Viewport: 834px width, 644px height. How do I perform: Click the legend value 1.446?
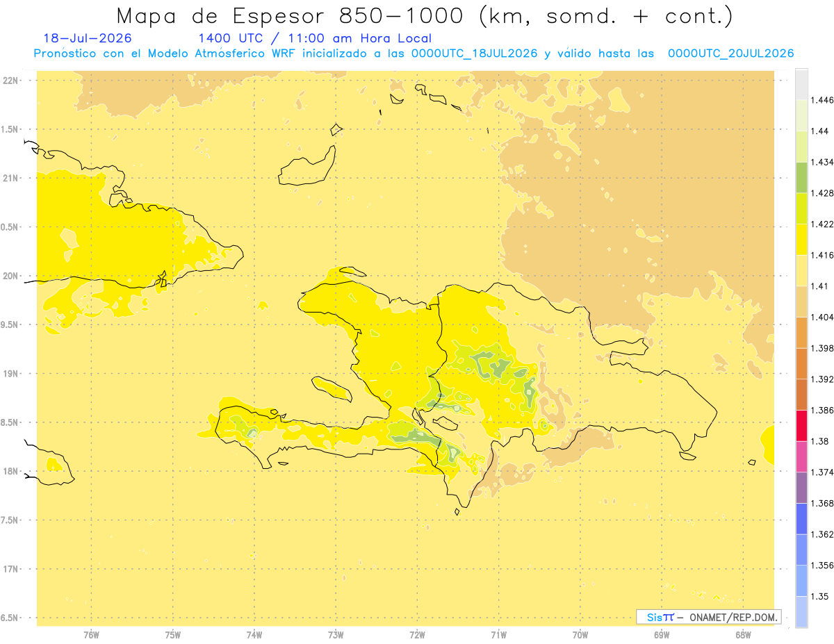coord(823,100)
